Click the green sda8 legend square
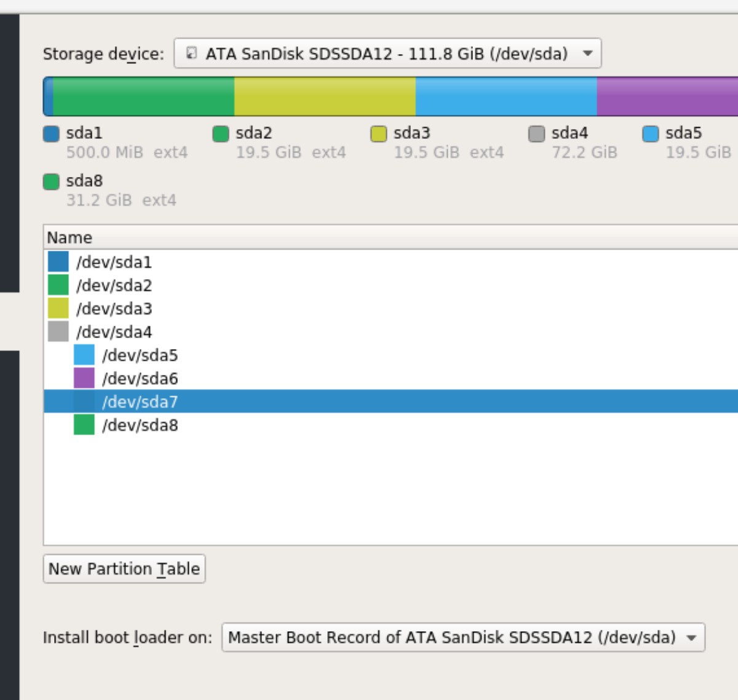 pos(51,181)
